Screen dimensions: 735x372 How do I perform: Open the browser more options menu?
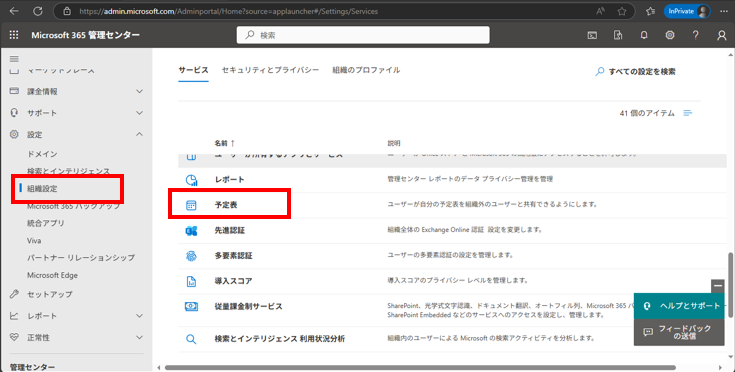tap(725, 11)
